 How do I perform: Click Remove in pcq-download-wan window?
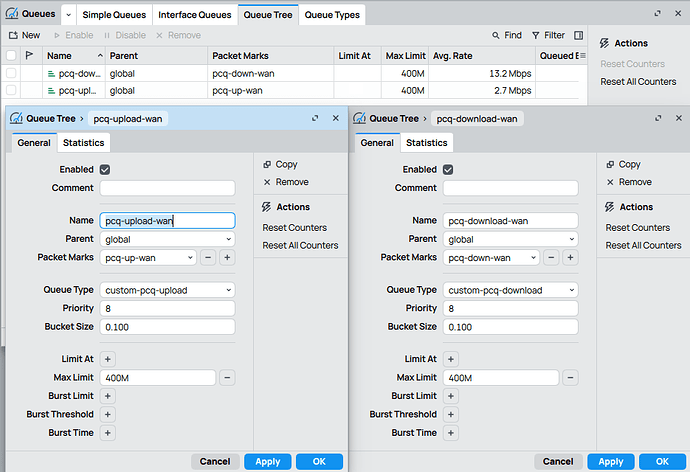(629, 182)
